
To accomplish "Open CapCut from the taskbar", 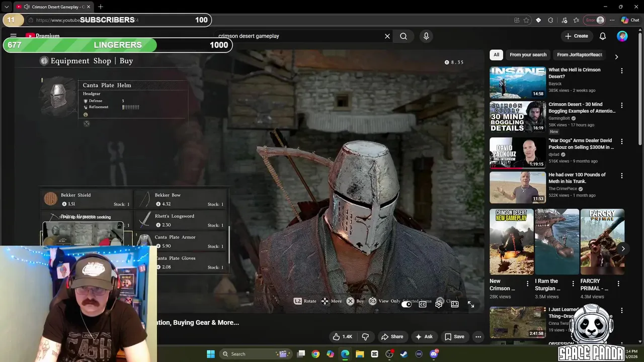I will [x=374, y=354].
